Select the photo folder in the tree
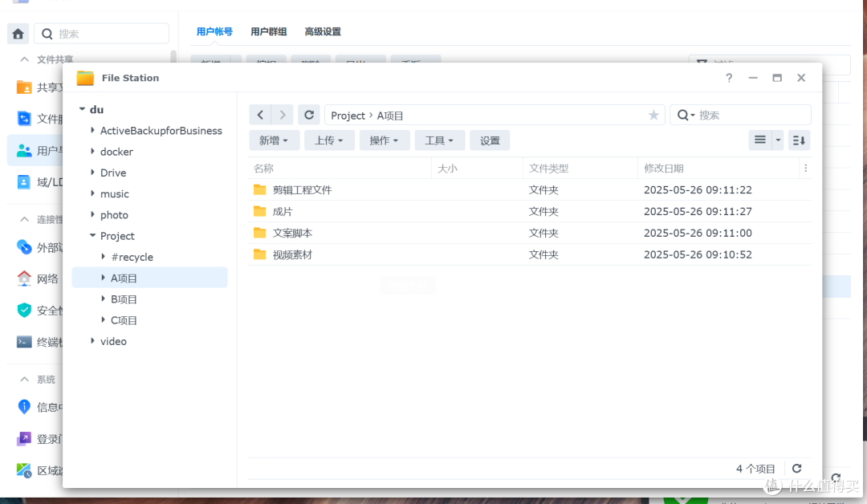Screen dimensions: 867x504 point(114,214)
